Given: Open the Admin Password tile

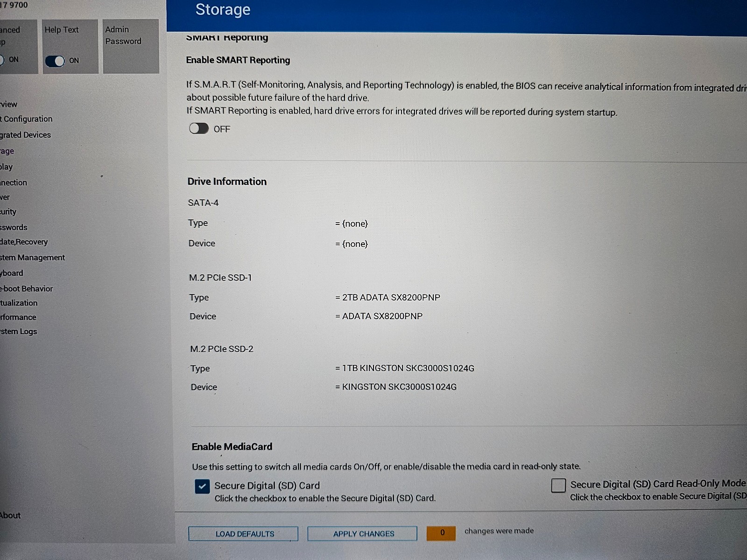Looking at the screenshot, I should [x=131, y=46].
